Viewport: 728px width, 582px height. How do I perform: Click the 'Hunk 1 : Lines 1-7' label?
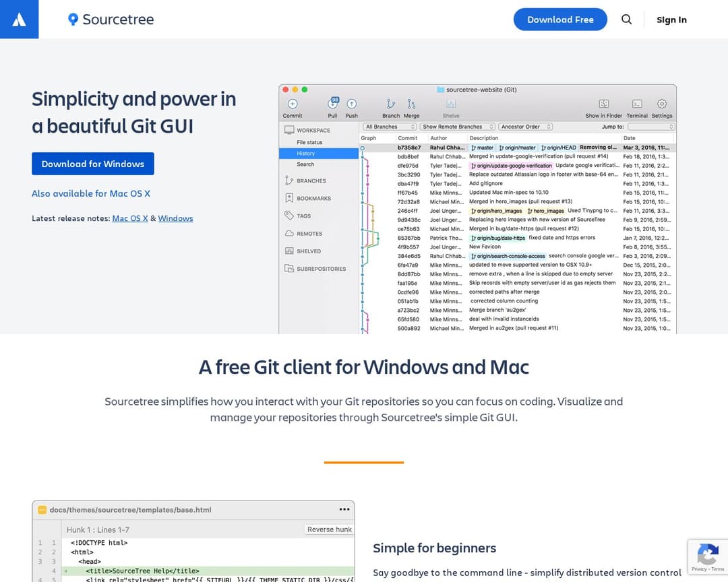98,529
